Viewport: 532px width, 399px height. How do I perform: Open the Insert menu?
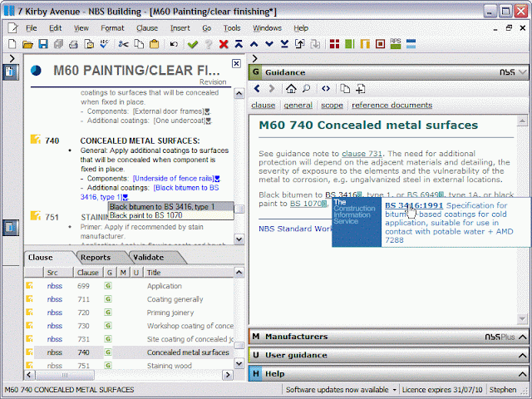pos(180,28)
